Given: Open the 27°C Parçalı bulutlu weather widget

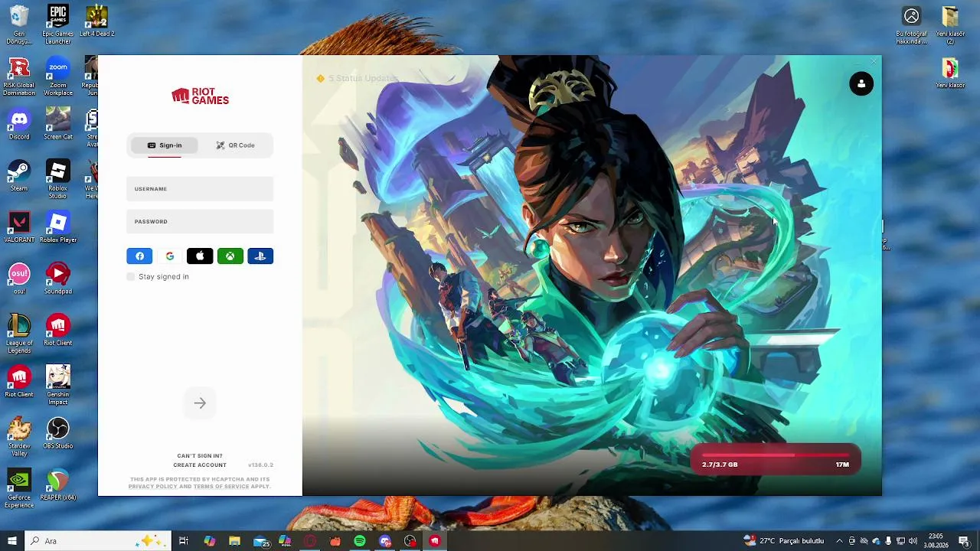Looking at the screenshot, I should pos(783,541).
